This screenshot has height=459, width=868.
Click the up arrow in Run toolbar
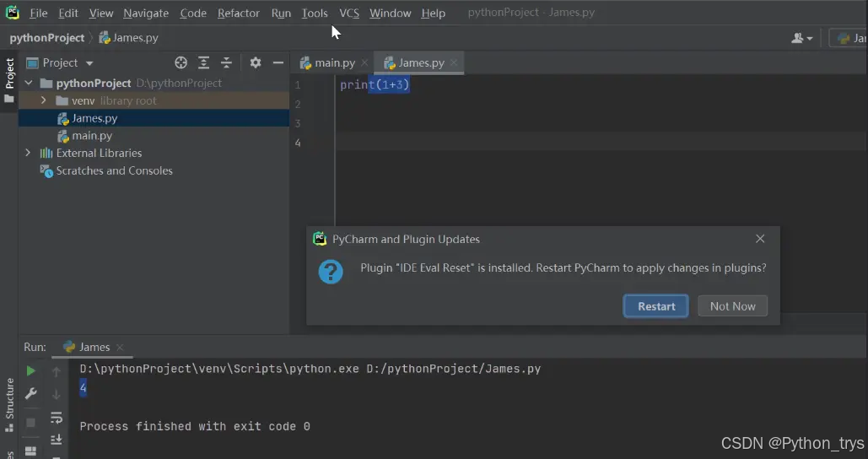pos(56,371)
